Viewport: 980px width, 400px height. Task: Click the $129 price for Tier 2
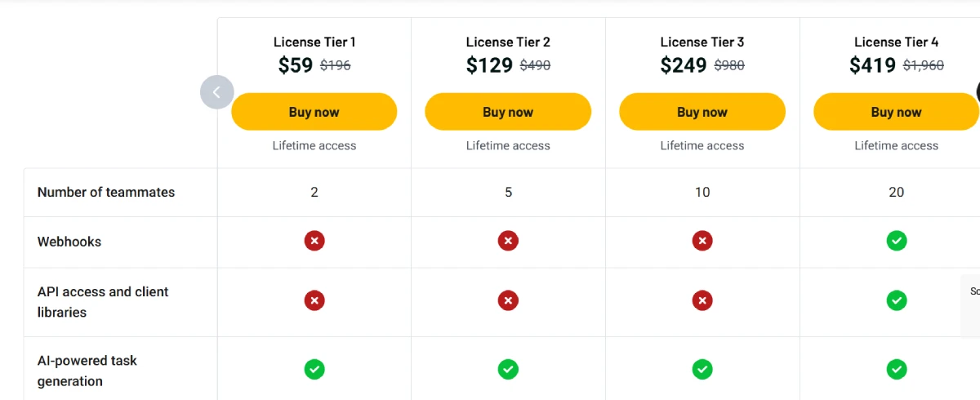[489, 65]
